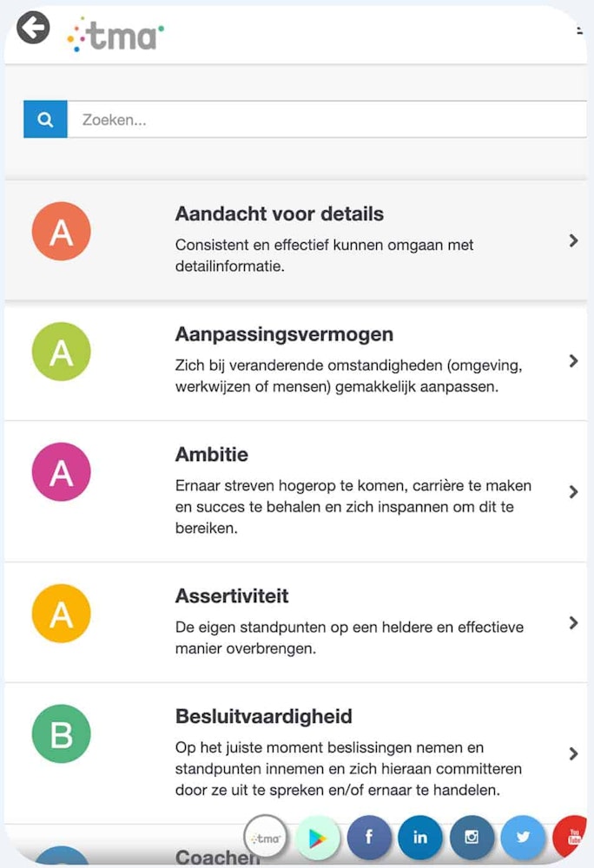Click the green B avatar circle
Screen dimensions: 594x868
[62, 733]
